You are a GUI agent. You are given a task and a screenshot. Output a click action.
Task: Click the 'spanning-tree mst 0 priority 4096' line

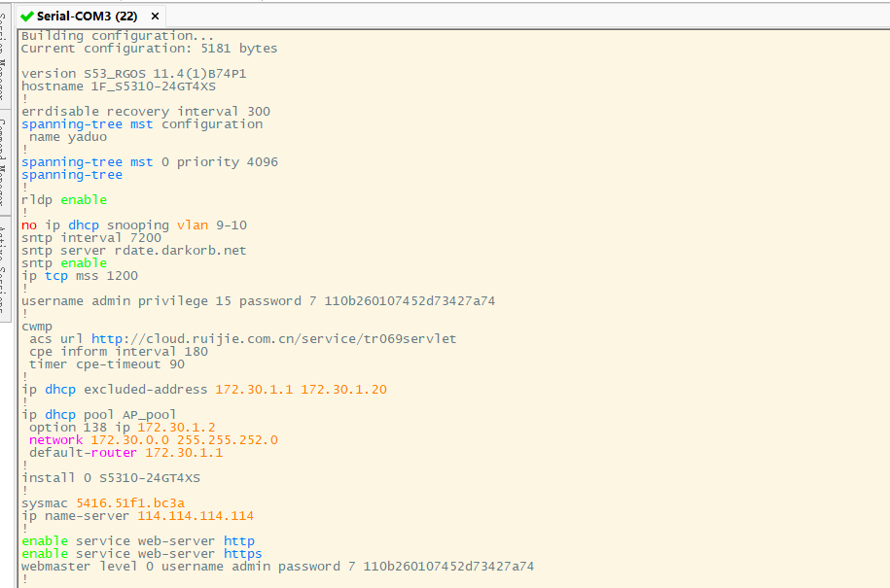tap(150, 161)
